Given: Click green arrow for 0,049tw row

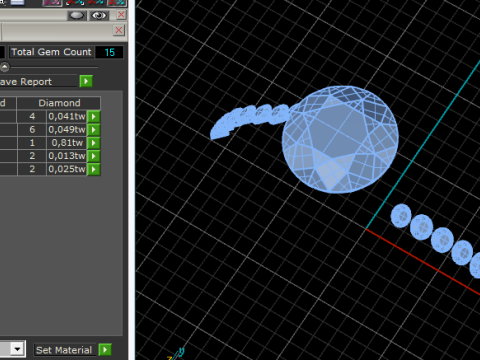Looking at the screenshot, I should (x=94, y=130).
